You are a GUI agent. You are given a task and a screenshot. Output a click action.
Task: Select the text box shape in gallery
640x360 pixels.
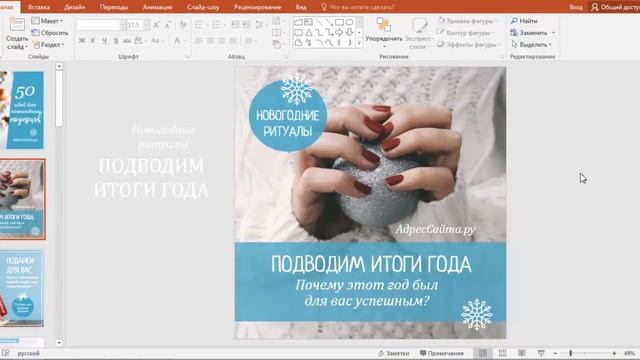click(309, 22)
